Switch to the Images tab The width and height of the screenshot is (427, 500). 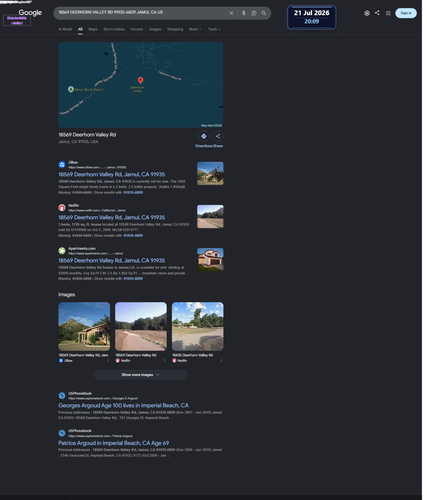click(x=155, y=29)
